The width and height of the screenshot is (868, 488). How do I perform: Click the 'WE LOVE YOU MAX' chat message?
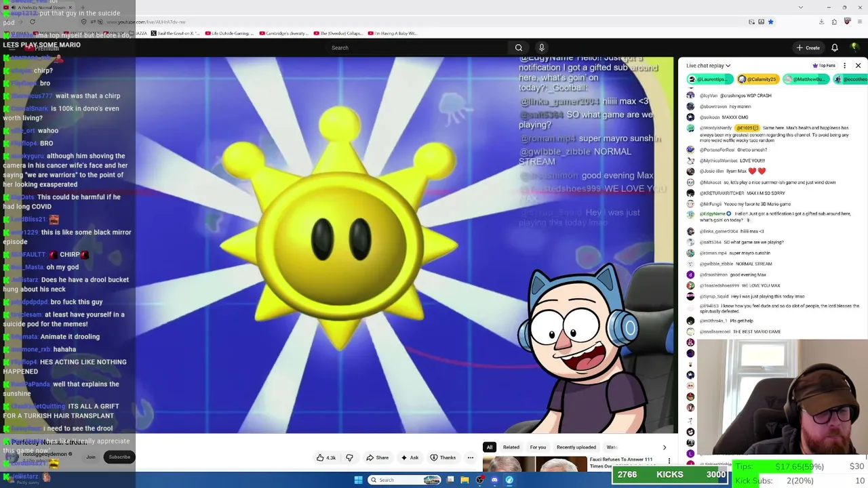(760, 285)
